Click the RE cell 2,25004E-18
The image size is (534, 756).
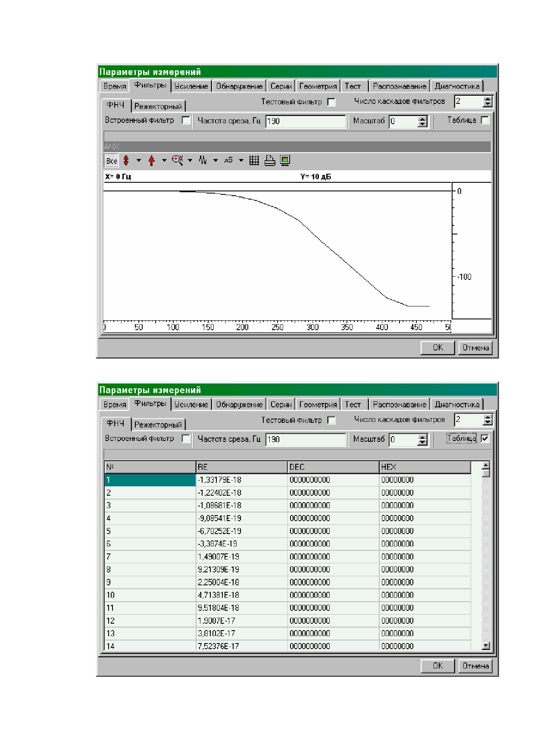coord(242,582)
